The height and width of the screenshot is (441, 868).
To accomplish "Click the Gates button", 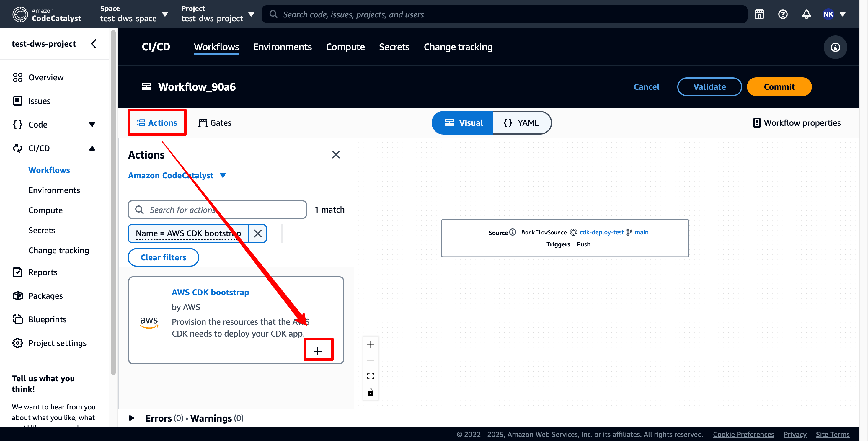I will [x=215, y=122].
